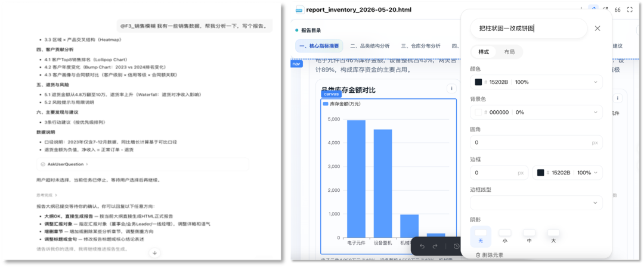
Task: Click the HTML file icon beside report title
Action: [299, 10]
